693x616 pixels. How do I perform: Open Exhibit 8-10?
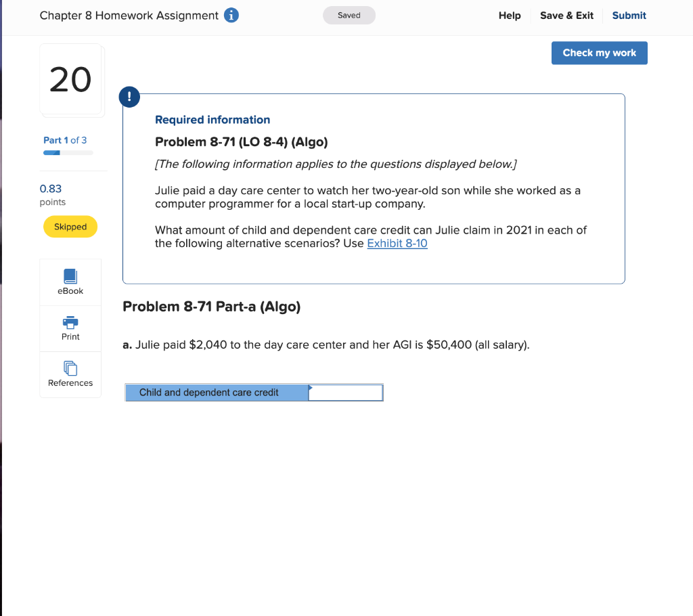point(397,243)
